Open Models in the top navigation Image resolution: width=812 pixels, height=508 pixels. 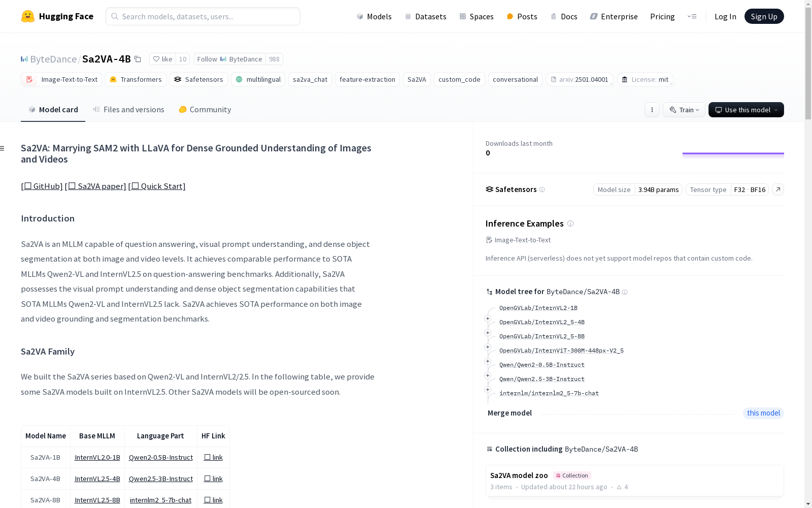point(374,16)
